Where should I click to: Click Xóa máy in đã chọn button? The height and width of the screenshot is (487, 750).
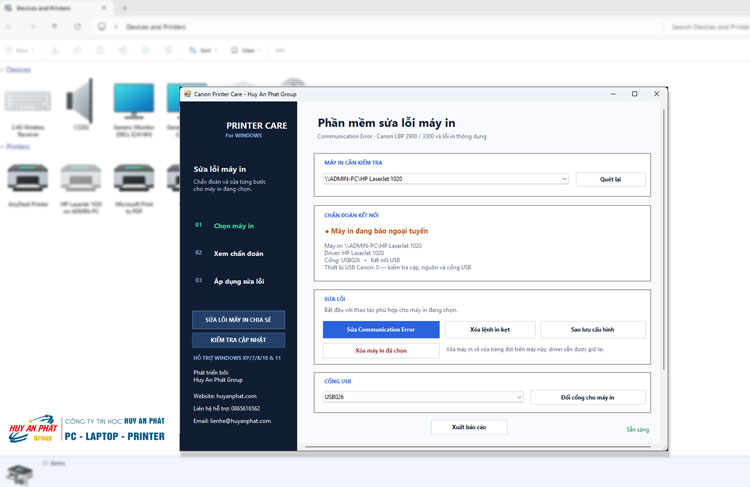[381, 351]
